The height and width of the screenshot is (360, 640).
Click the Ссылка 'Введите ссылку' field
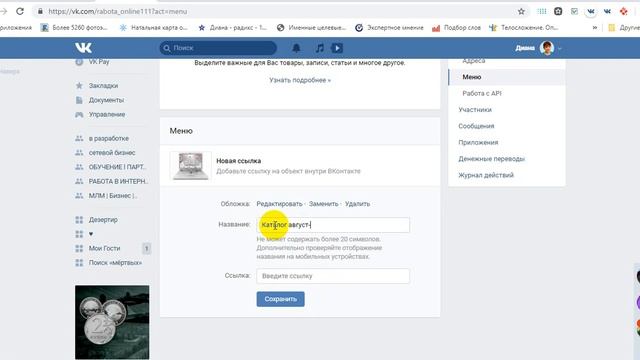[x=333, y=276]
